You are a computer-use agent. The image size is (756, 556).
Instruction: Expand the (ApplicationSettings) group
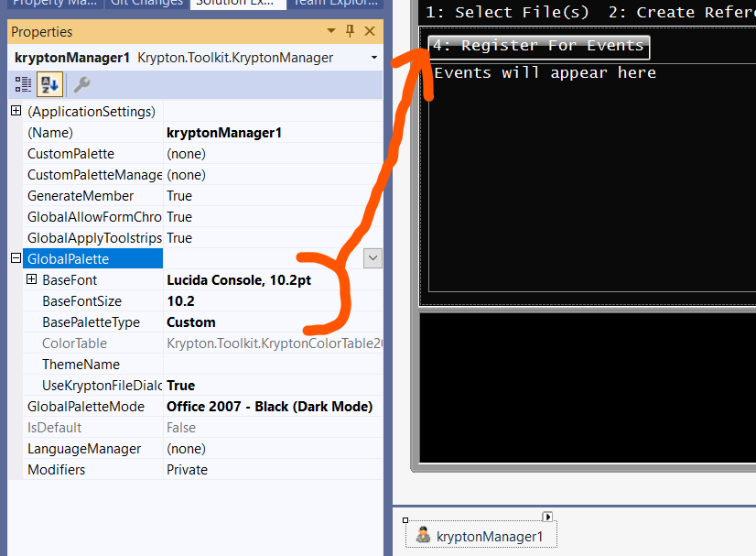[x=16, y=110]
